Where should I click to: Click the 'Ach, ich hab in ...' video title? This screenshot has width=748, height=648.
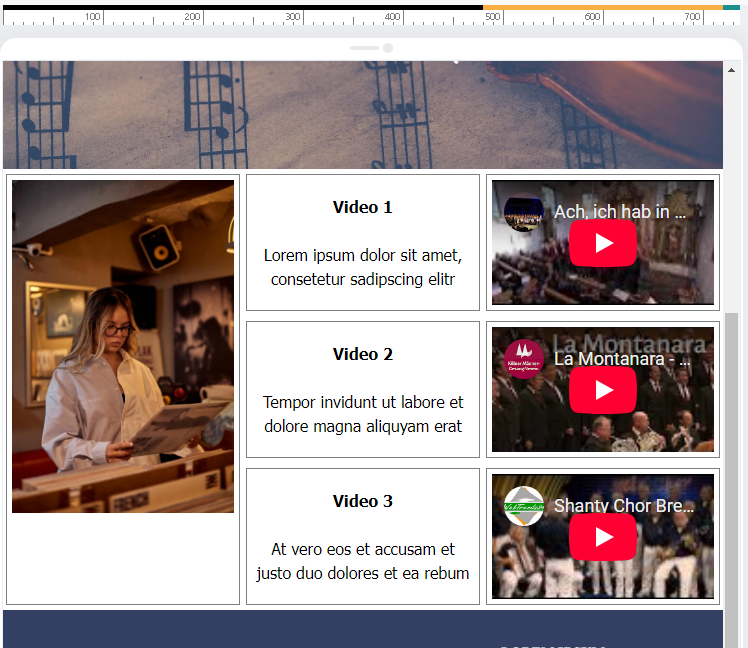point(619,212)
